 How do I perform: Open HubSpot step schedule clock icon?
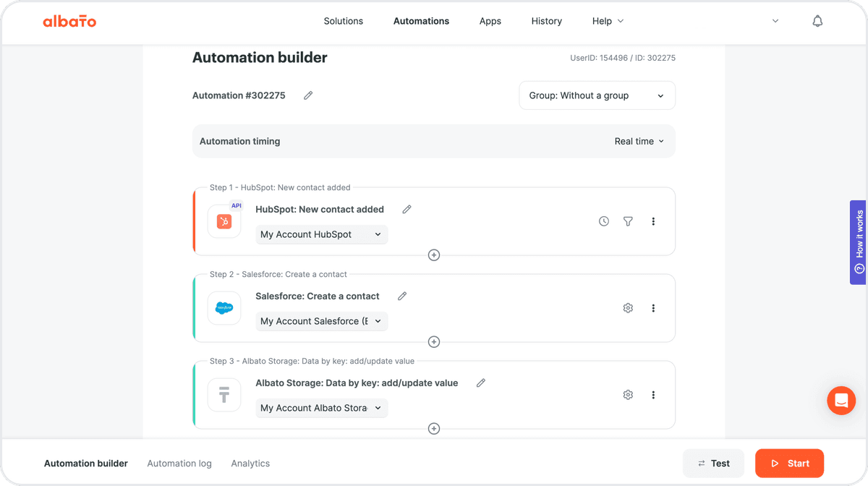(x=604, y=221)
